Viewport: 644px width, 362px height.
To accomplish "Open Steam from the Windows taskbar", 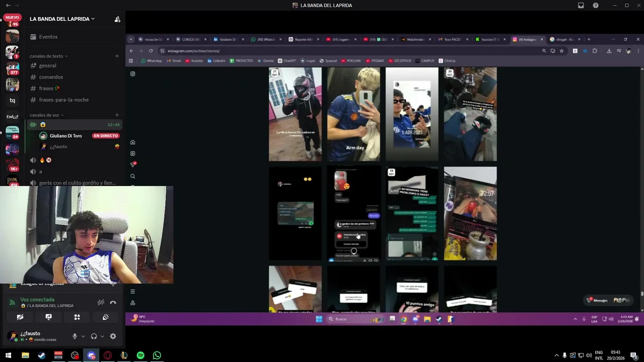I will pos(42,355).
